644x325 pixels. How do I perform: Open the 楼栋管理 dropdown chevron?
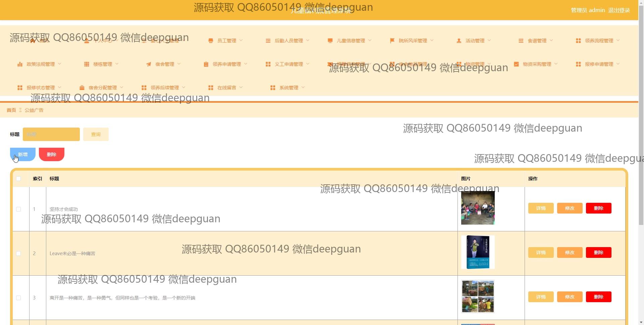coord(117,64)
